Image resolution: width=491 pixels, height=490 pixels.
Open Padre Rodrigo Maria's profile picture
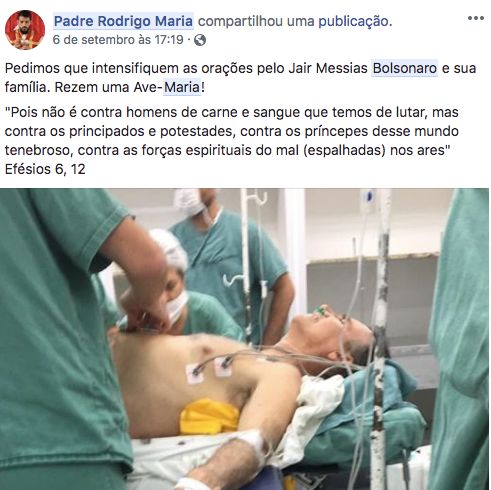pos(25,30)
